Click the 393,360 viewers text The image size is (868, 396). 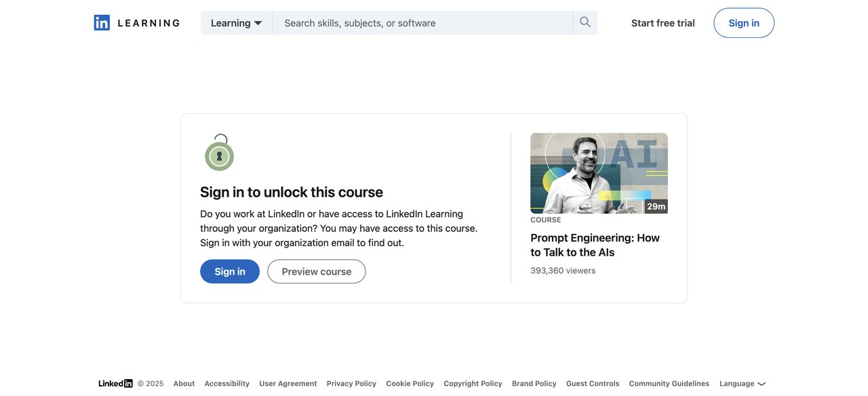563,271
